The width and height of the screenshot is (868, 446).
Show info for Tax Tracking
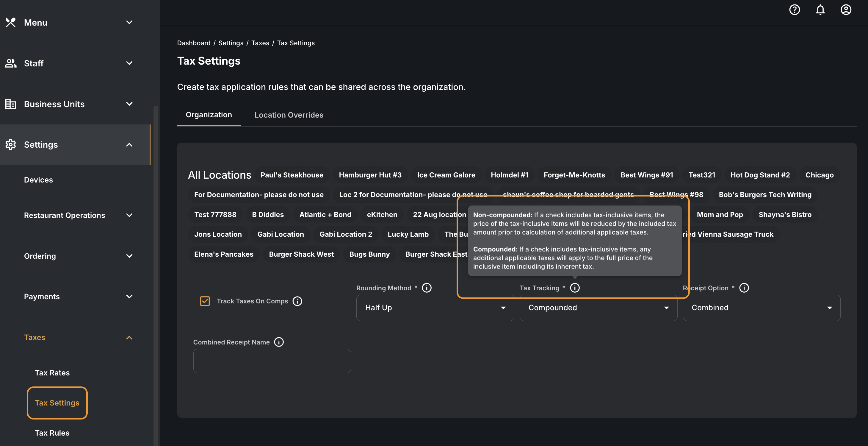pos(574,288)
